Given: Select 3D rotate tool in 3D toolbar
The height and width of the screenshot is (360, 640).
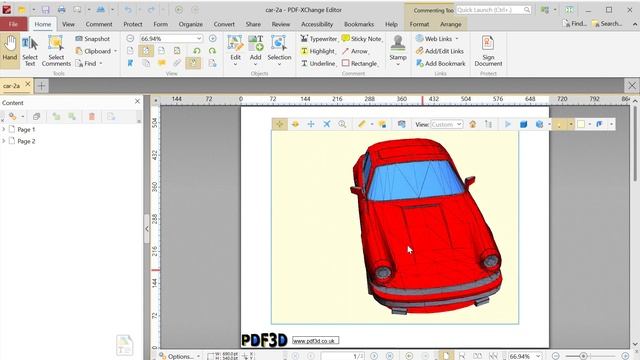Looking at the screenshot, I should point(280,124).
